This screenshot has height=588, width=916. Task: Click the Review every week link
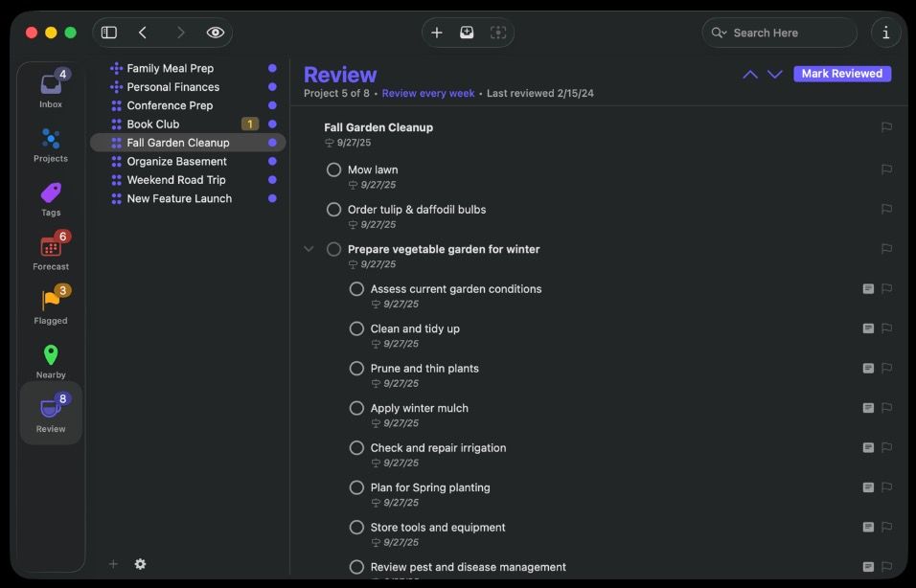(428, 94)
